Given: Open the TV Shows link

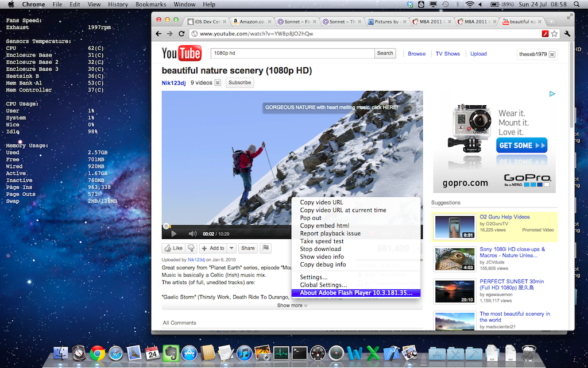Looking at the screenshot, I should pos(448,53).
